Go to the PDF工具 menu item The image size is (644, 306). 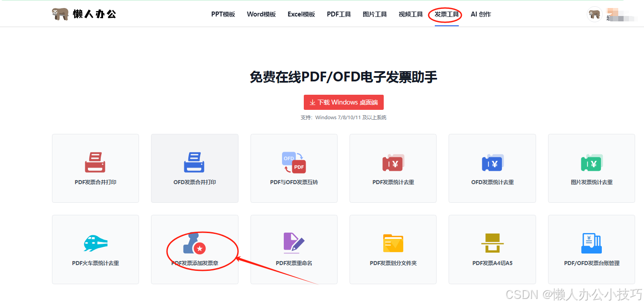coord(339,14)
